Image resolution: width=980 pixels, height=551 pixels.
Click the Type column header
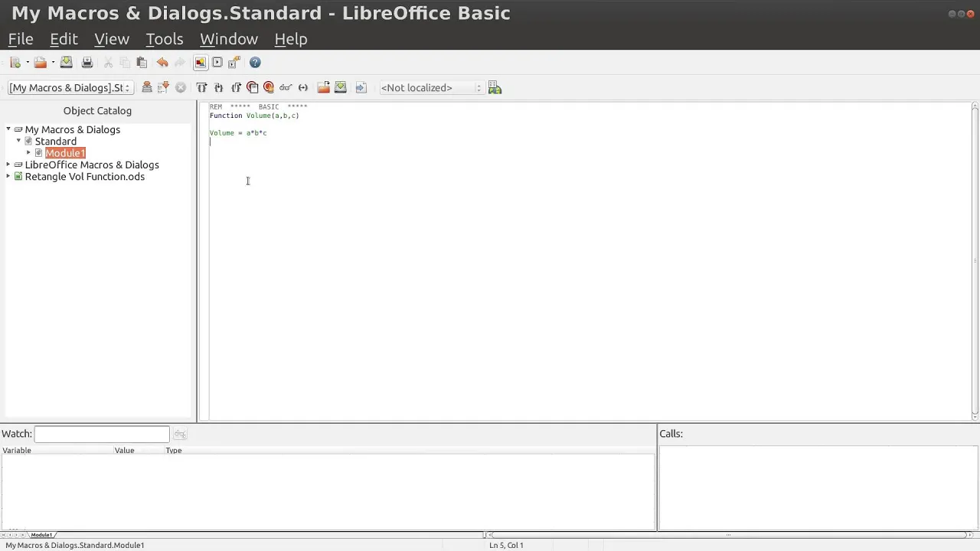409,450
